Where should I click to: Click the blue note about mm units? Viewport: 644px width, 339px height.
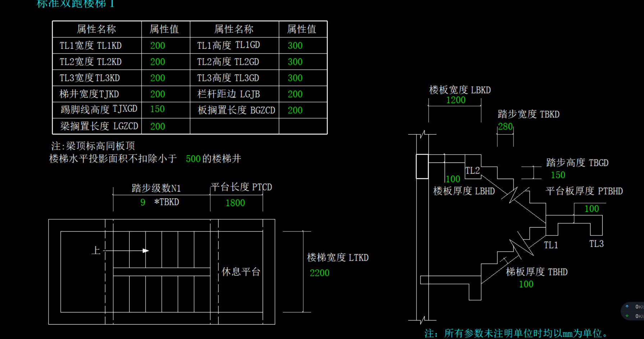pyautogui.click(x=516, y=333)
